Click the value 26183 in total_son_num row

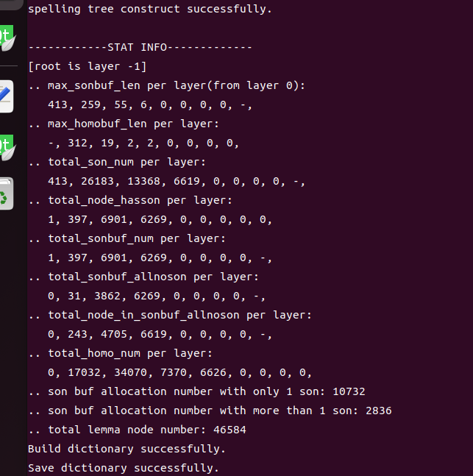click(97, 181)
